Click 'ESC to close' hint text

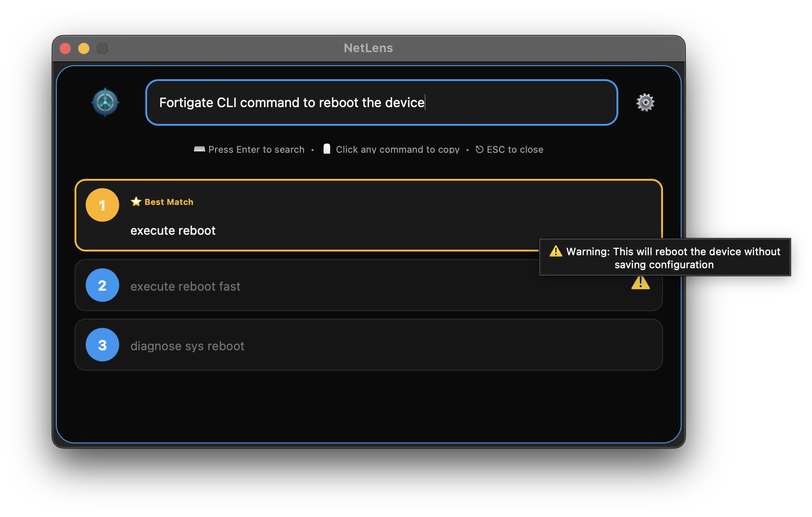pos(514,149)
